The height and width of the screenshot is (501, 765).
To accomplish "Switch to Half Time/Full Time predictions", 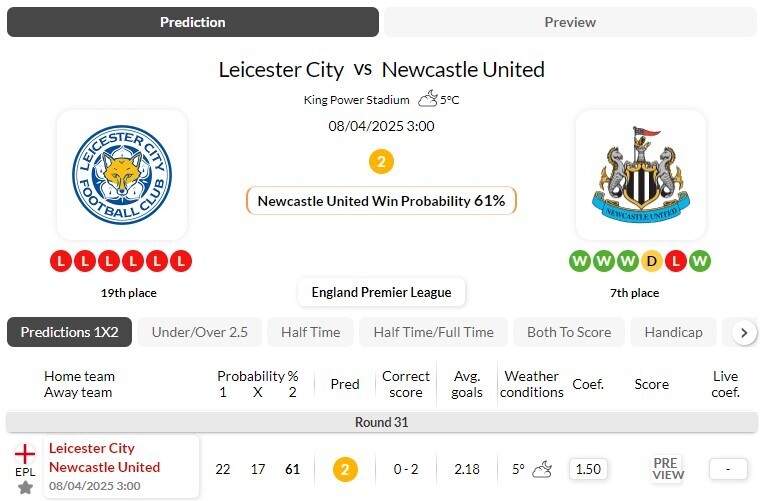I will (433, 332).
